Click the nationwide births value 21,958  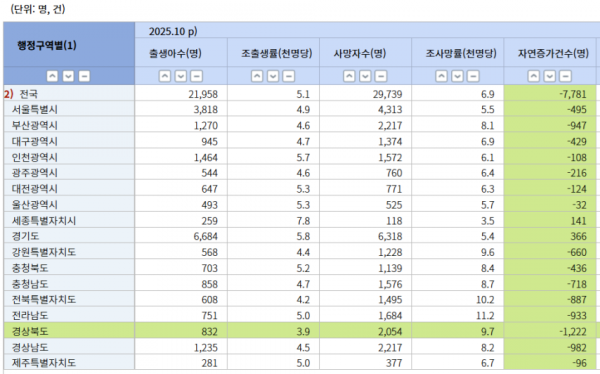(x=203, y=94)
